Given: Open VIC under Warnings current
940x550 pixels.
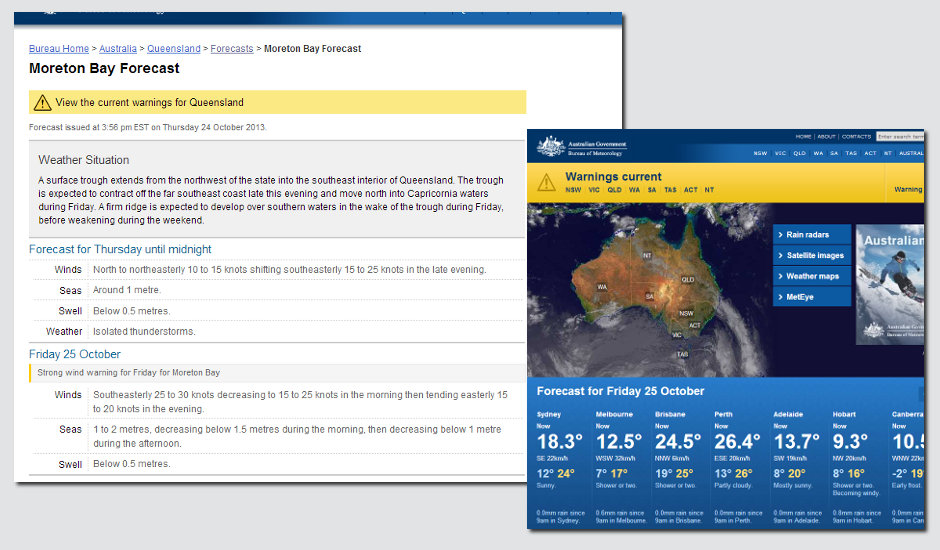Looking at the screenshot, I should pos(593,190).
